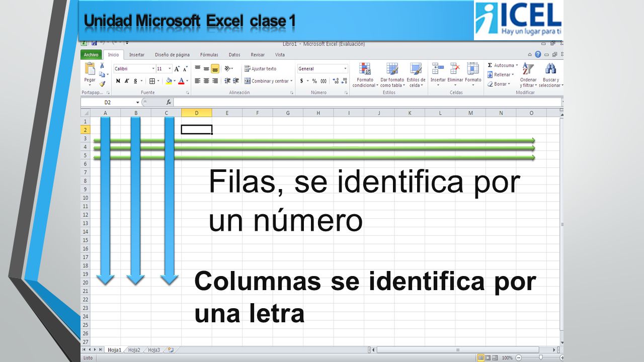Open the Calibri font name dropdown
The height and width of the screenshot is (362, 644).
coord(153,69)
